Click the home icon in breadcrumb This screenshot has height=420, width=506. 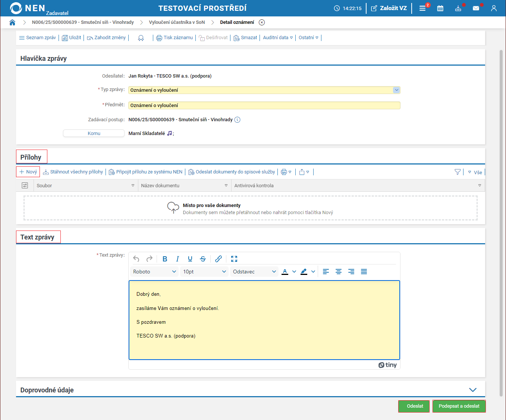click(x=12, y=22)
